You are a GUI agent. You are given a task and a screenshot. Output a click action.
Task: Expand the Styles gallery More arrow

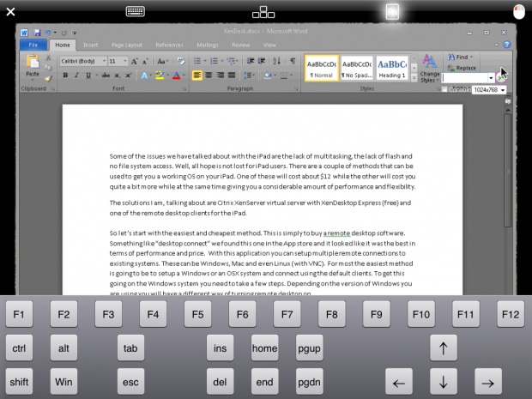(x=414, y=78)
